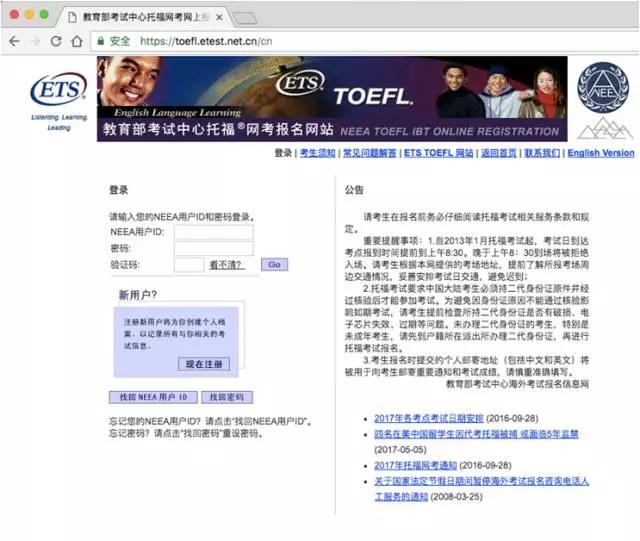Click the green secure lock icon
640x541 pixels.
[100, 41]
